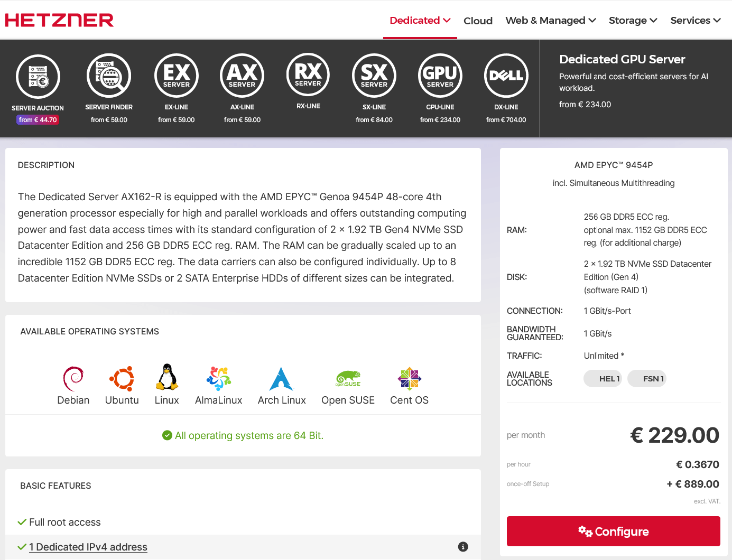Image resolution: width=732 pixels, height=560 pixels.
Task: Open the Server Auction icon
Action: 38,77
